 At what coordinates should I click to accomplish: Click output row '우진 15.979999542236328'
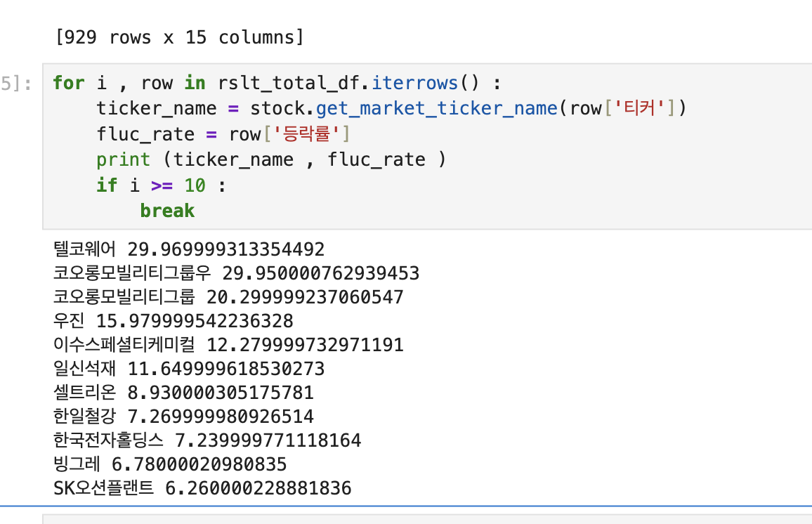tap(173, 321)
